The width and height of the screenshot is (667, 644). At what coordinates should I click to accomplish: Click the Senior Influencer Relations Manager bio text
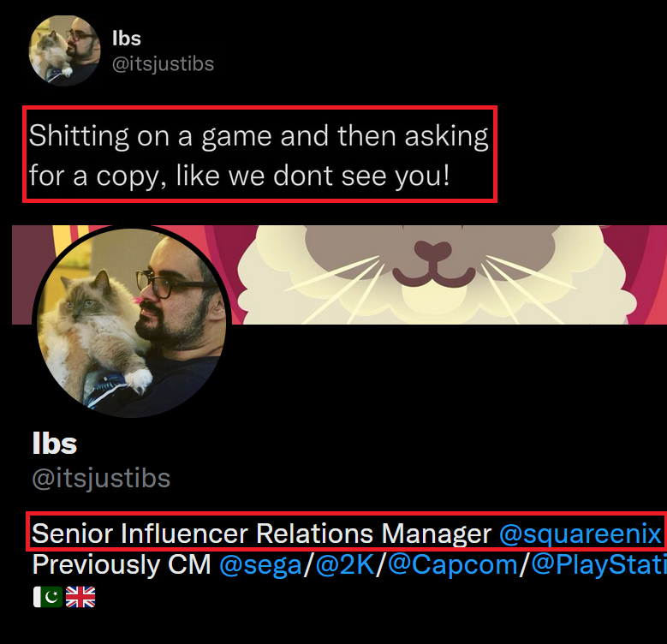[261, 534]
